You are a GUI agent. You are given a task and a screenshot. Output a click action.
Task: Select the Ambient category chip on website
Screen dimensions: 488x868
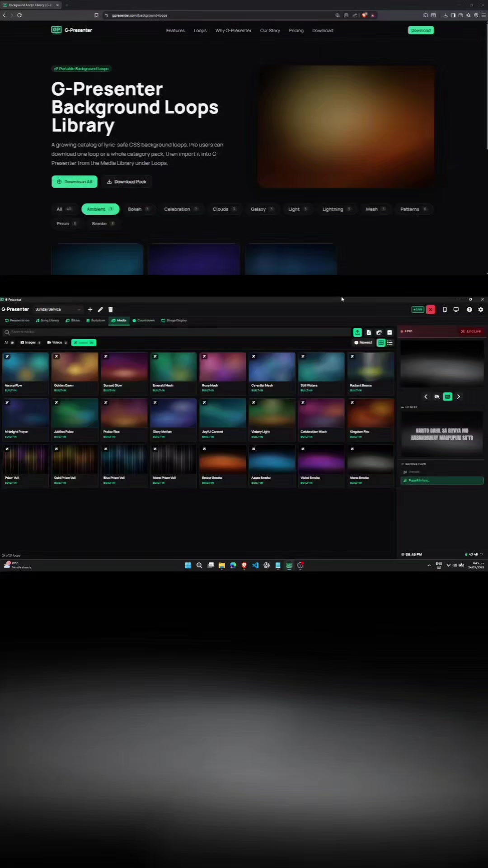pyautogui.click(x=100, y=209)
